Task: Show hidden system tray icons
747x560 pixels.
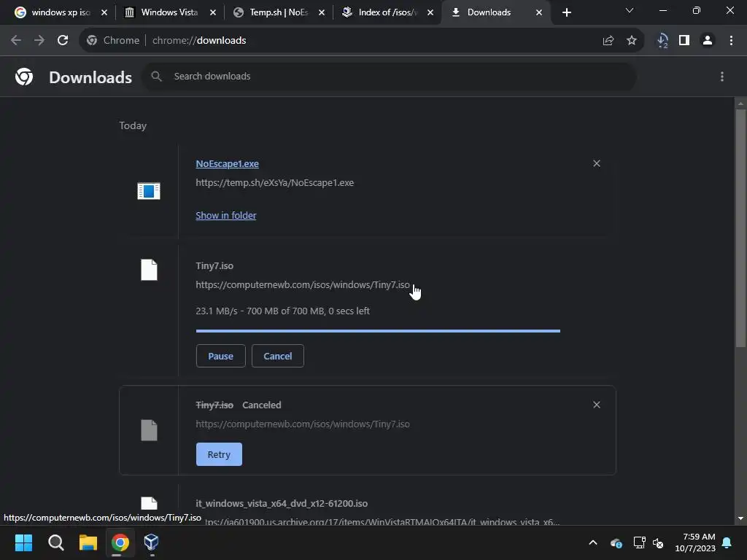Action: pyautogui.click(x=593, y=542)
